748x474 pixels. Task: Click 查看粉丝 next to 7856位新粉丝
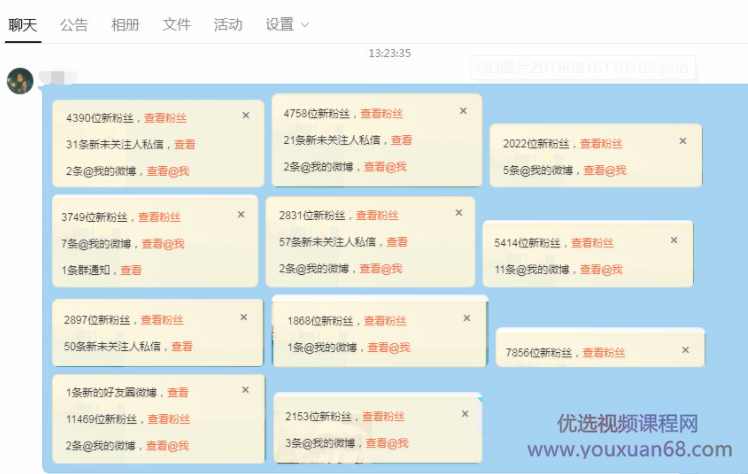click(603, 353)
